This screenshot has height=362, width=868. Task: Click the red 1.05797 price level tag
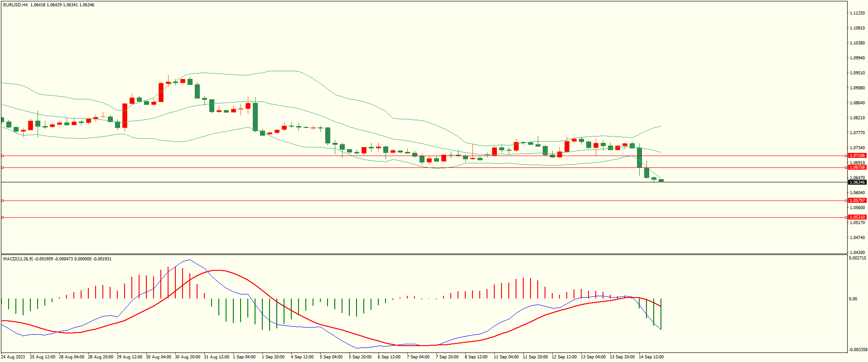[857, 201]
